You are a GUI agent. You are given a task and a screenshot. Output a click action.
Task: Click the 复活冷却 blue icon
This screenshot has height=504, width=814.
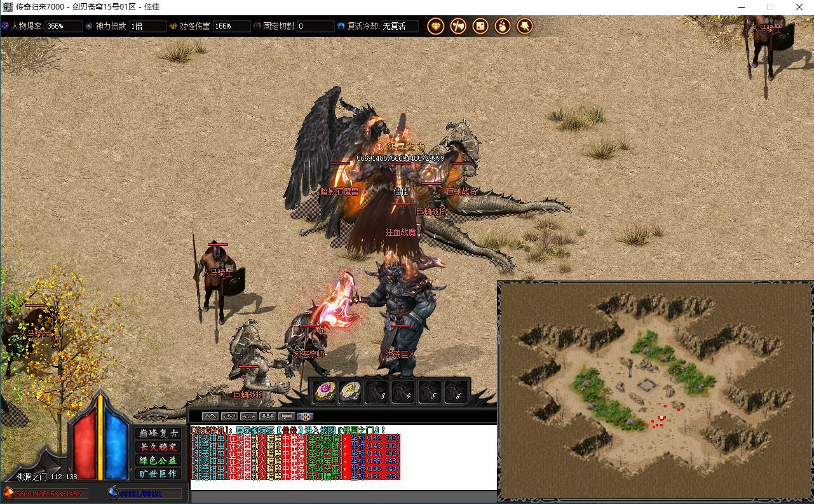point(341,26)
